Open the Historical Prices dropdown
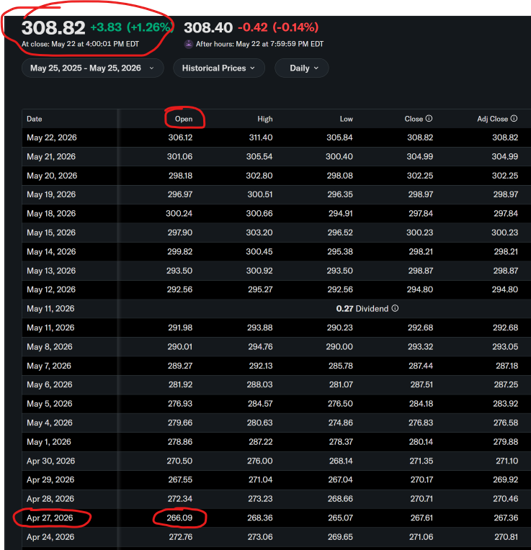531x550 pixels. (x=219, y=68)
